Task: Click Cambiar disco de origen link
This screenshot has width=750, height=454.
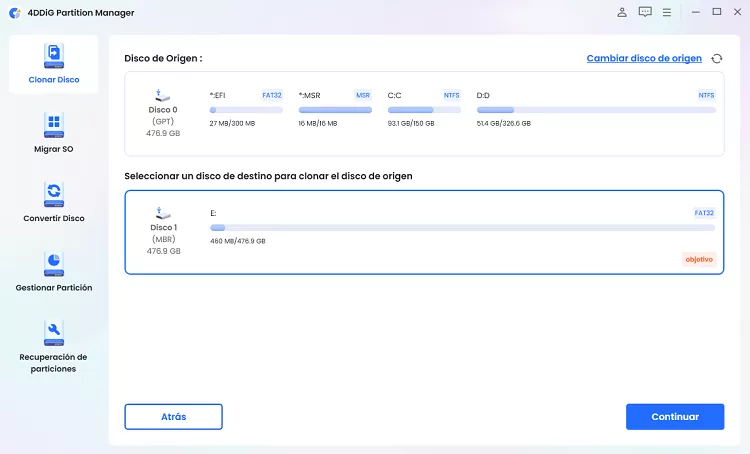Action: [643, 59]
